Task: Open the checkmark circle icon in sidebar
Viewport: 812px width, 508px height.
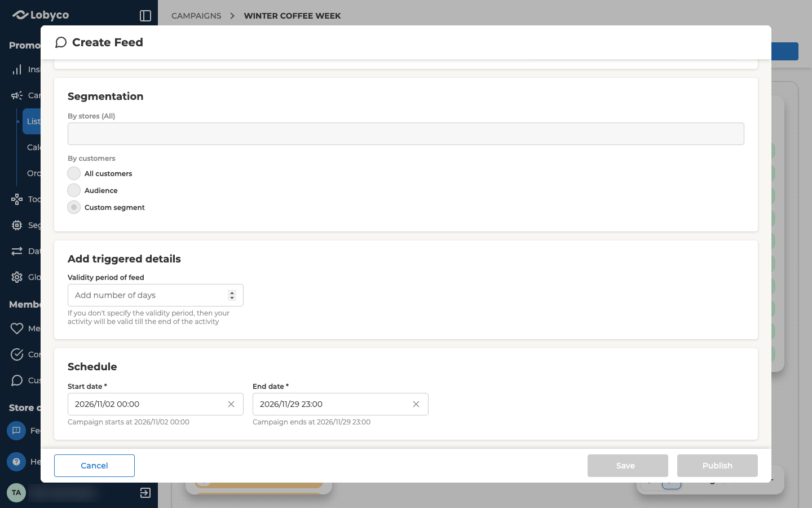Action: 17,354
